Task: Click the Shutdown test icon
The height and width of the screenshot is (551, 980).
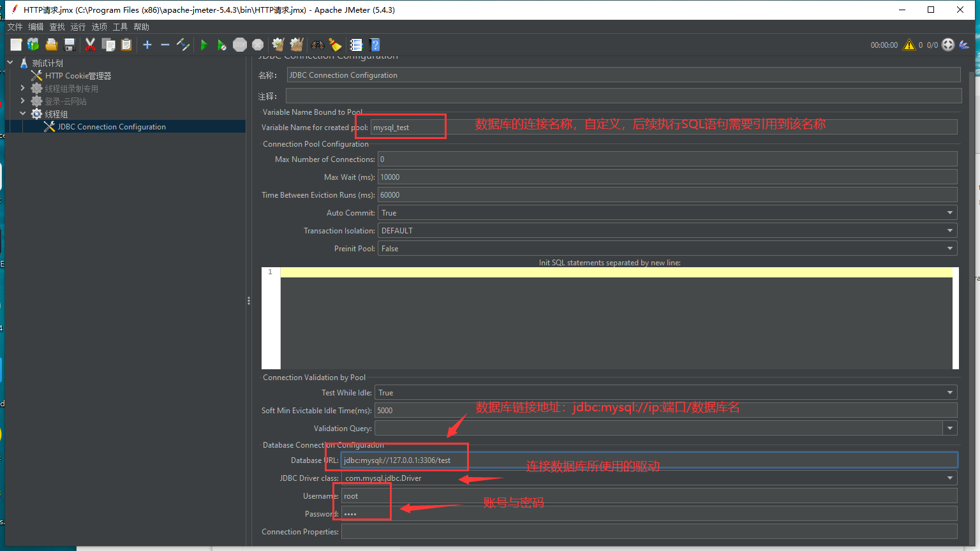Action: pos(258,45)
